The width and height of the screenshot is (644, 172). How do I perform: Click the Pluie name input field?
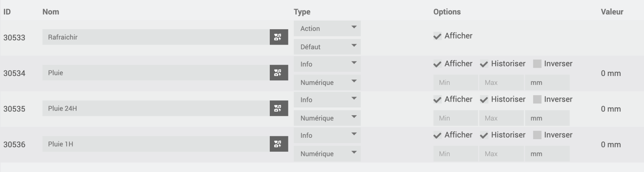pyautogui.click(x=156, y=73)
